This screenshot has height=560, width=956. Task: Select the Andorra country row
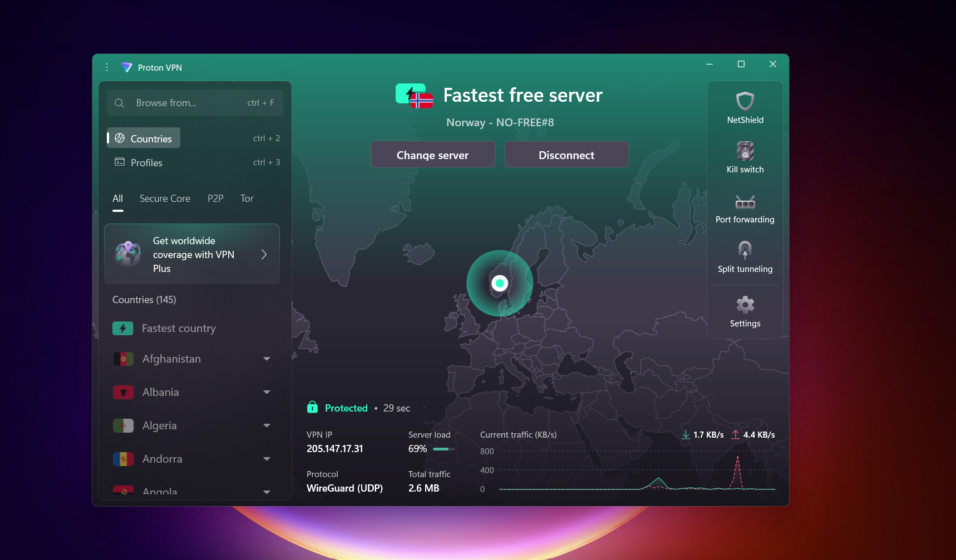192,459
